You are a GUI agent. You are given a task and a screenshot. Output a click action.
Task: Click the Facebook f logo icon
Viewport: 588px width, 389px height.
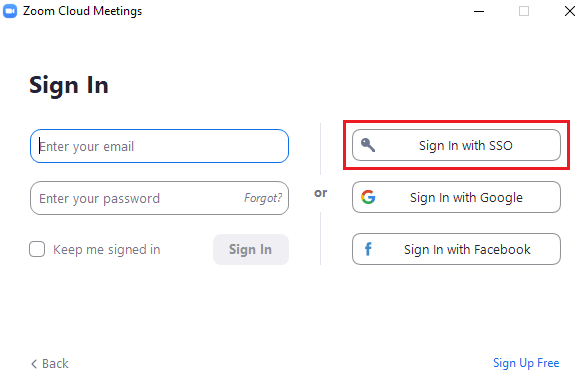[x=368, y=249]
